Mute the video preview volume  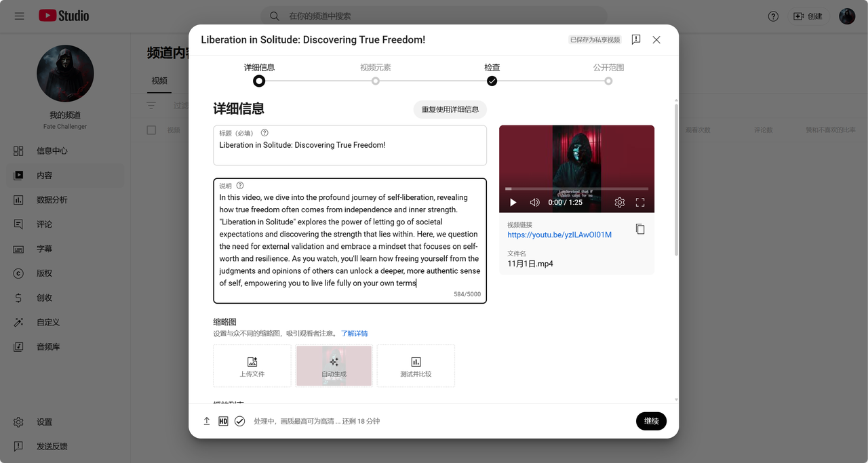(x=534, y=202)
